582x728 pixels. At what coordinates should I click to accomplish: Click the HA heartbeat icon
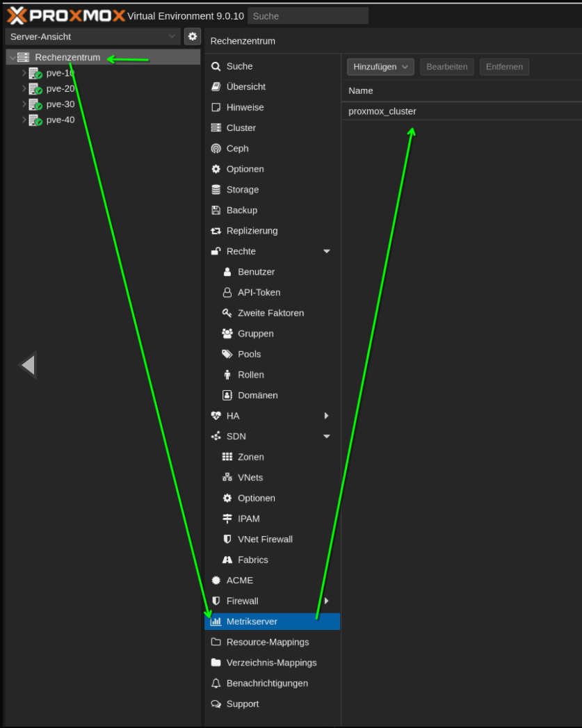(216, 416)
